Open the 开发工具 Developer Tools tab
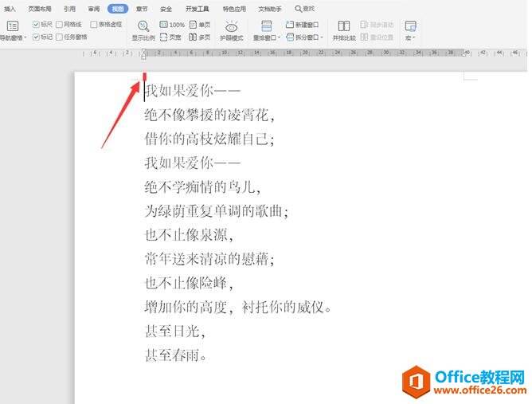532x404 pixels. (x=198, y=9)
